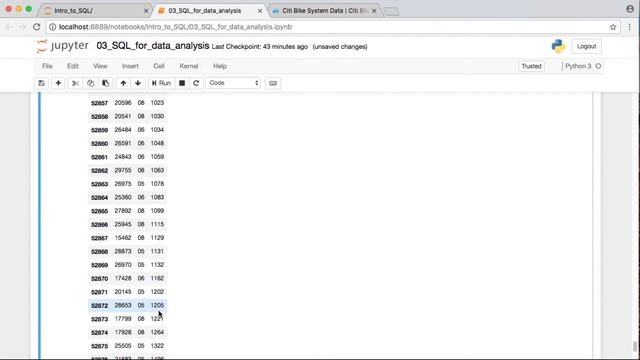Click the Logout button

(587, 47)
